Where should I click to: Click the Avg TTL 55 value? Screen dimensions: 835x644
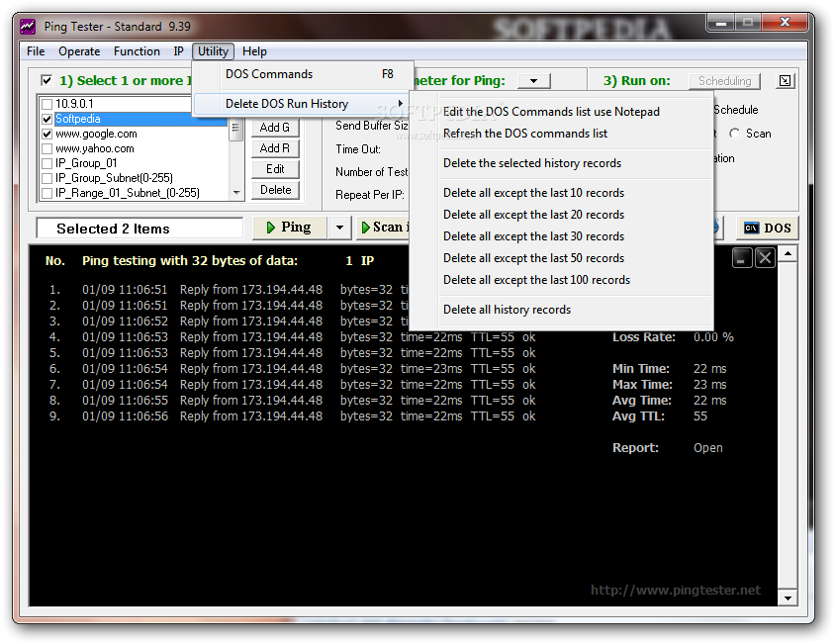700,416
